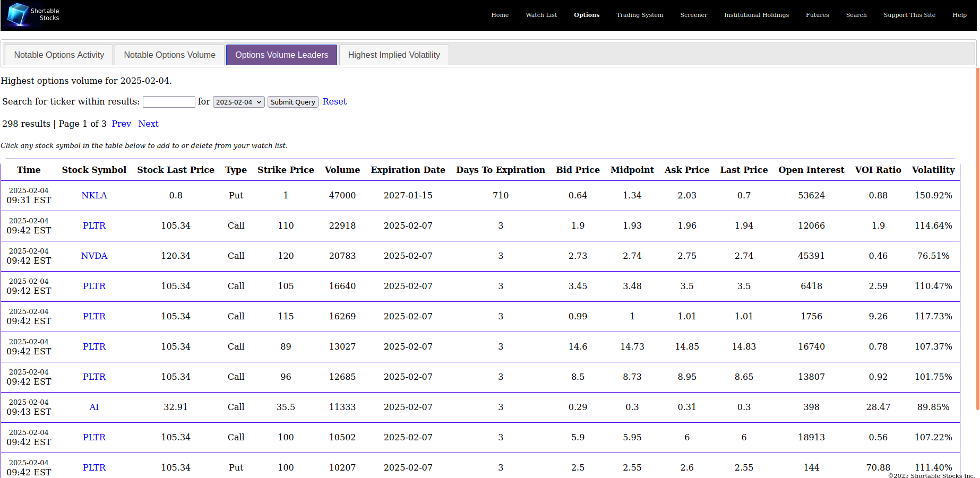Click the Strike Price column header

coord(286,170)
